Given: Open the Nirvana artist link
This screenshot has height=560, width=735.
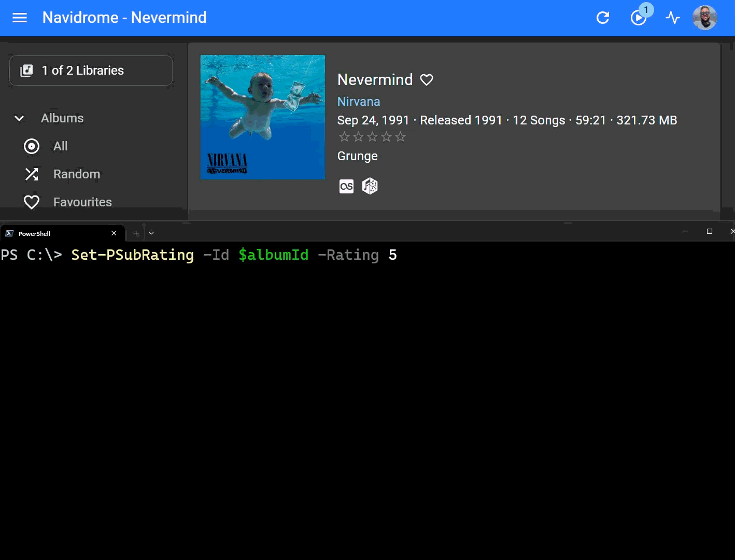Looking at the screenshot, I should click(359, 102).
